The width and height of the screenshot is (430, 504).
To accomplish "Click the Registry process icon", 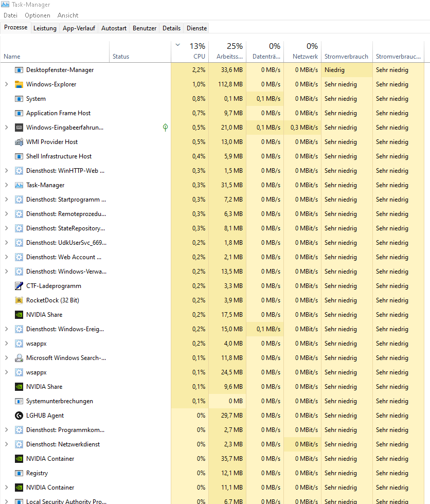I will click(19, 473).
